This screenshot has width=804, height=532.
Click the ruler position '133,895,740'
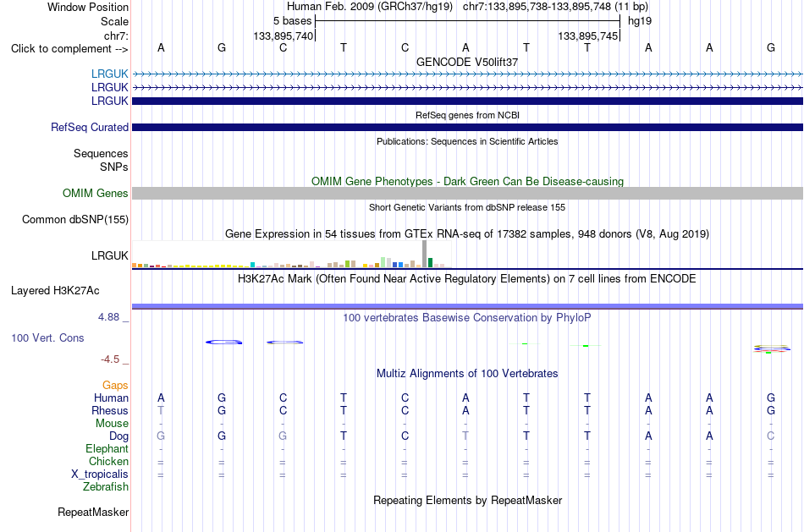point(283,36)
